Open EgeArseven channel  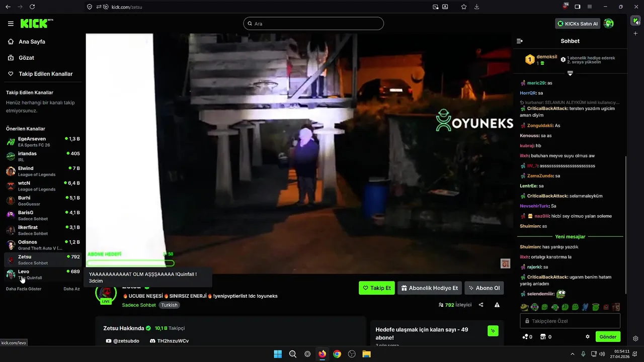[43, 142]
